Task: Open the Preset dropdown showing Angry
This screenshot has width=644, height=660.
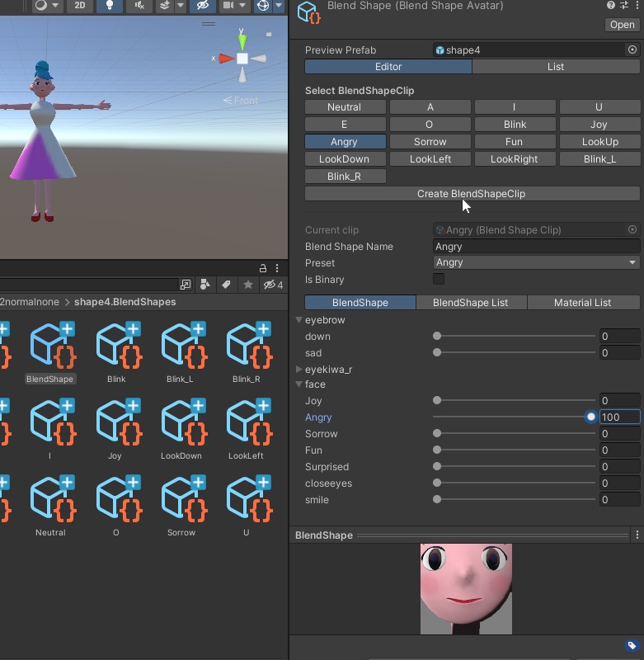Action: [537, 262]
